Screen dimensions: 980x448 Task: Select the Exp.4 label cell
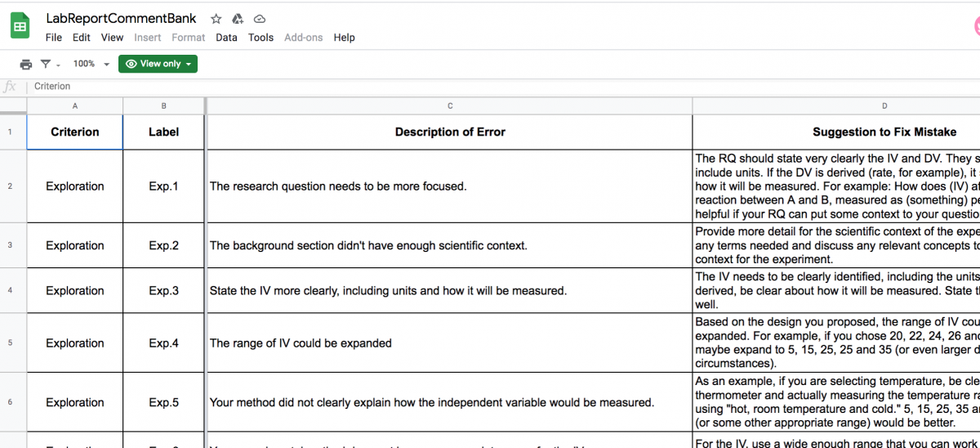pyautogui.click(x=163, y=343)
